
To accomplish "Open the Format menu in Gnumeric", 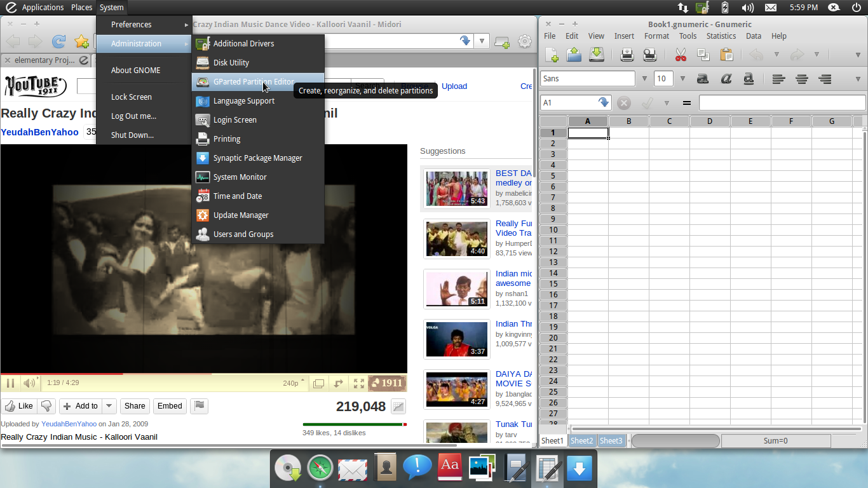I will point(656,36).
